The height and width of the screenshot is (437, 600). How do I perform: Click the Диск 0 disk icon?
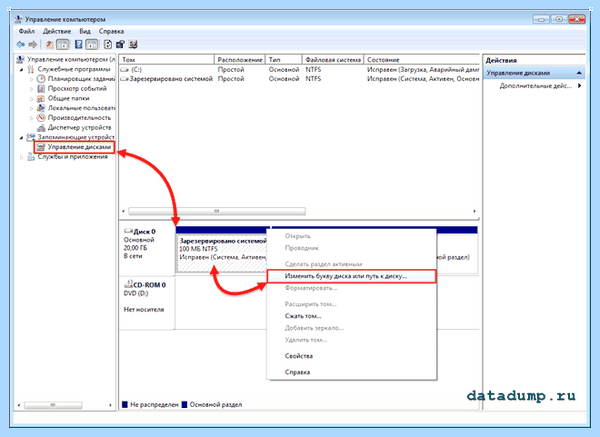pyautogui.click(x=128, y=231)
